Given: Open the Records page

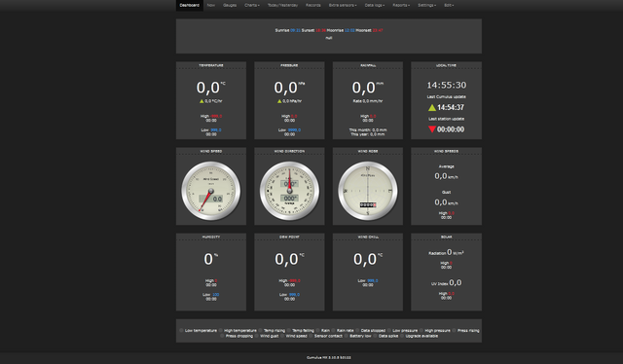Looking at the screenshot, I should coord(313,5).
